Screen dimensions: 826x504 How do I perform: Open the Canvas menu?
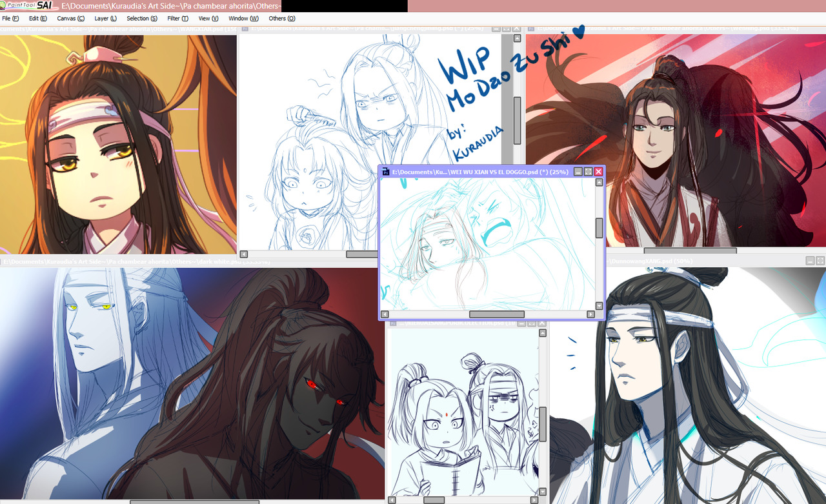pos(70,18)
